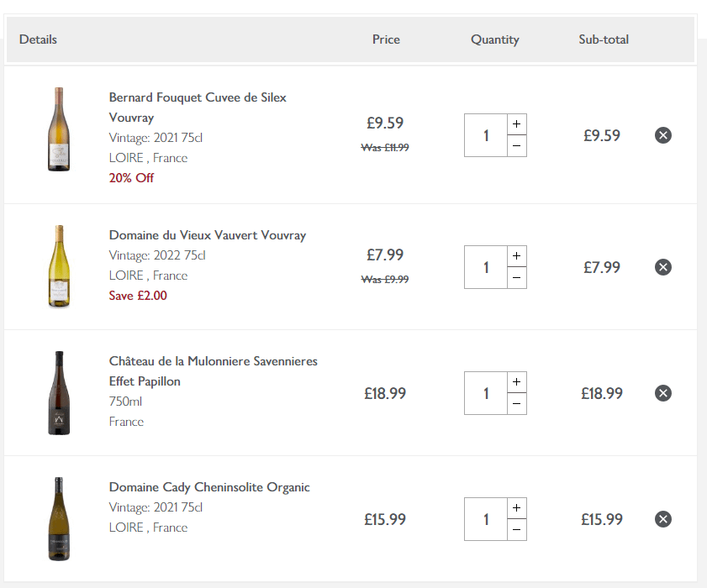
Task: Open Bernard Fouquet Cuvee de Silex link
Action: pos(198,97)
